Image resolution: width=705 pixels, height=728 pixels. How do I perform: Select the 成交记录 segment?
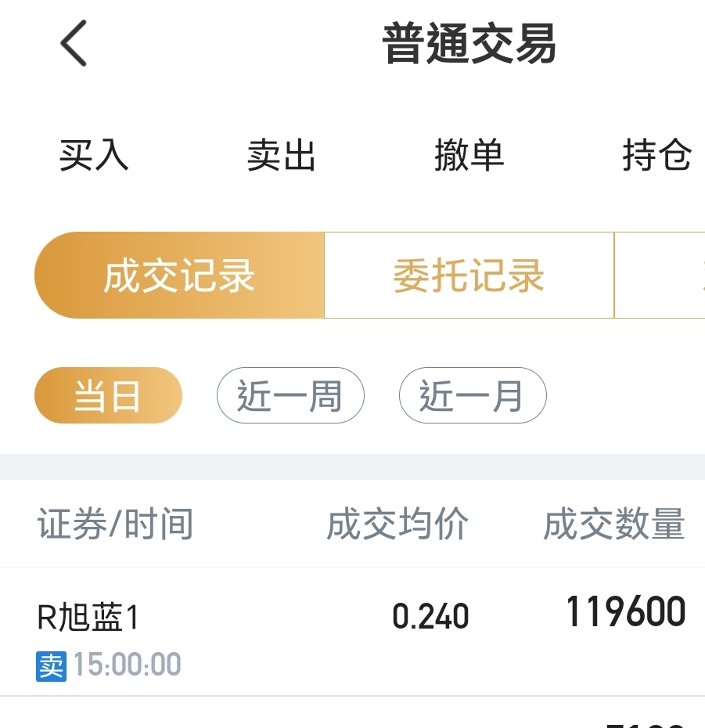point(179,276)
